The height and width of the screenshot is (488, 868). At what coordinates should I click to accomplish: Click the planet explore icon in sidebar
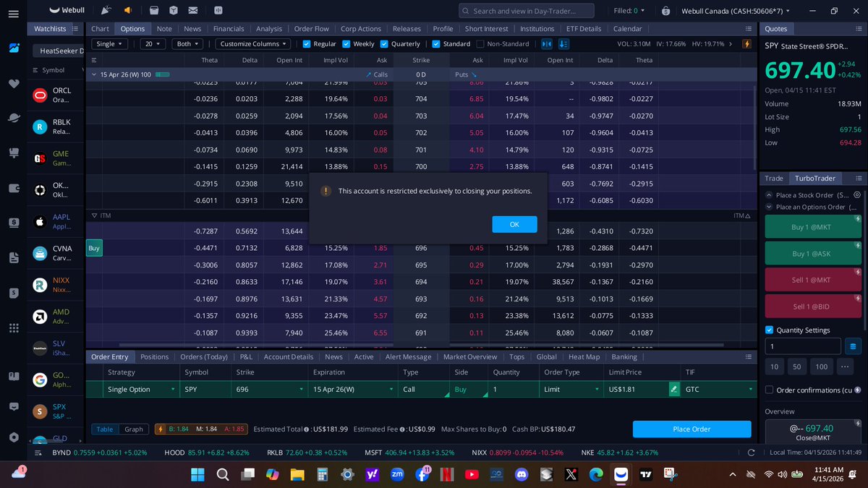[x=14, y=118]
